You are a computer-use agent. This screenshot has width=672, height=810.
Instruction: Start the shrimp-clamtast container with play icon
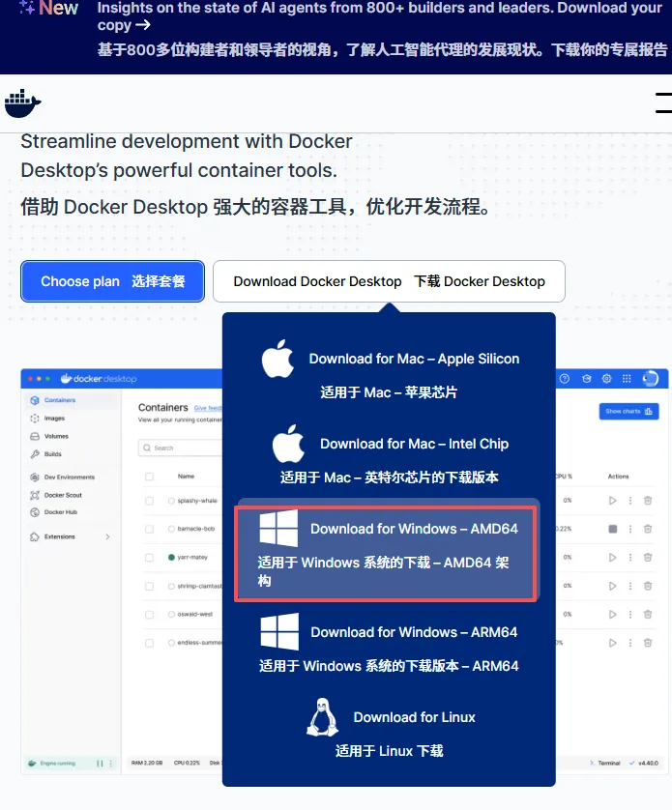tap(613, 586)
